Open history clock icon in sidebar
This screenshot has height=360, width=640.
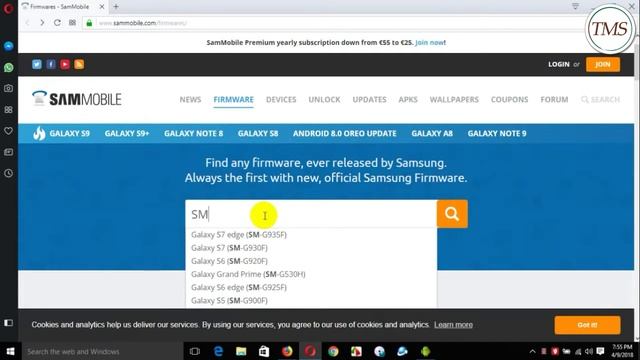[9, 173]
